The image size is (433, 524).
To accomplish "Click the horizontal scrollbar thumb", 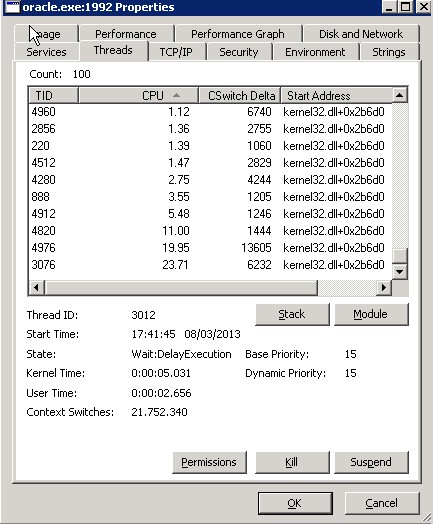I will [181, 287].
